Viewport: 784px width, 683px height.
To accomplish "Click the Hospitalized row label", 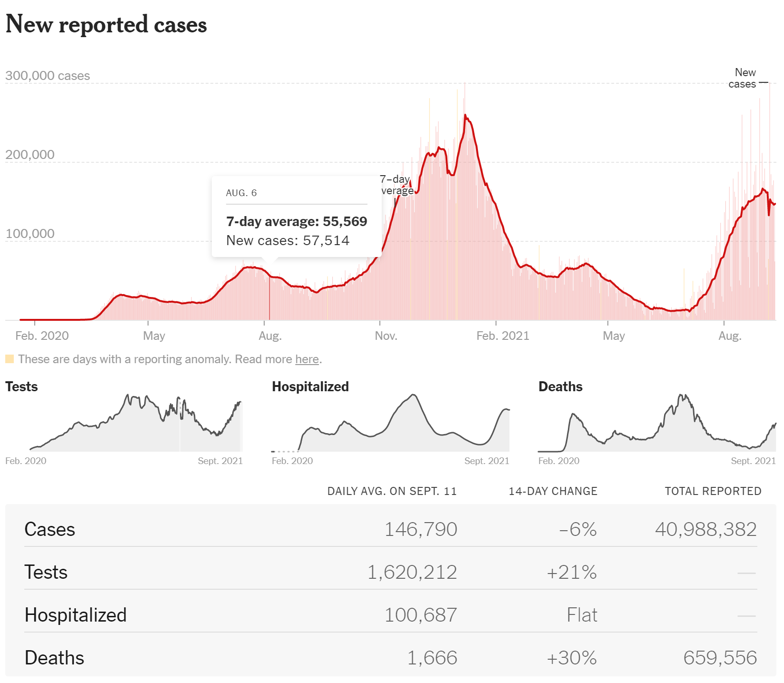I will pyautogui.click(x=76, y=615).
